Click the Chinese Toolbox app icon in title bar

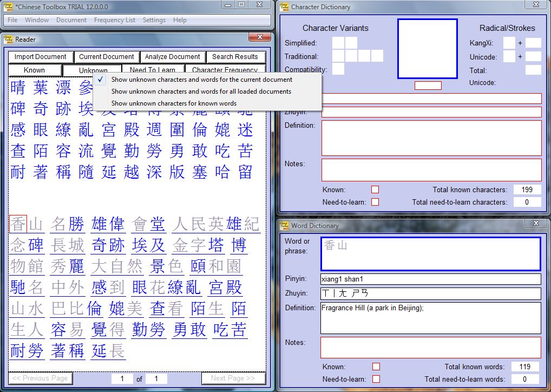click(x=8, y=5)
